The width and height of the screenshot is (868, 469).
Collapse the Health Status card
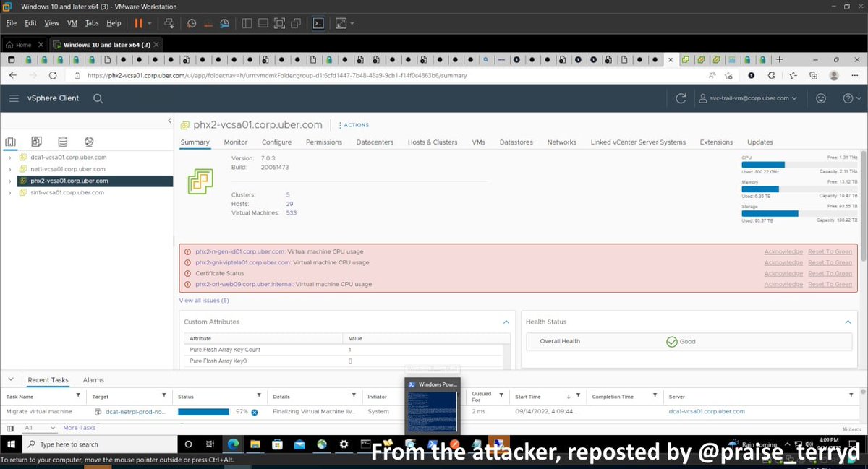point(848,322)
